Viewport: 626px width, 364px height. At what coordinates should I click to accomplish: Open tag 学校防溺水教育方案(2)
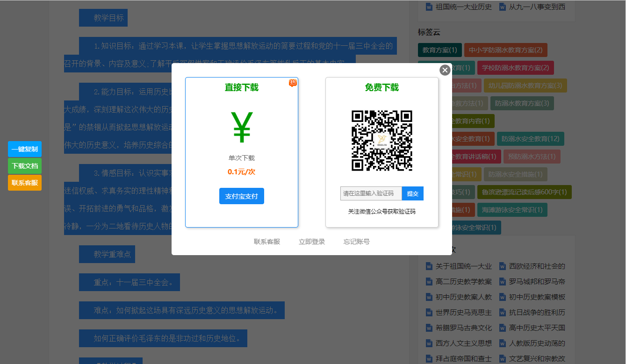click(516, 68)
